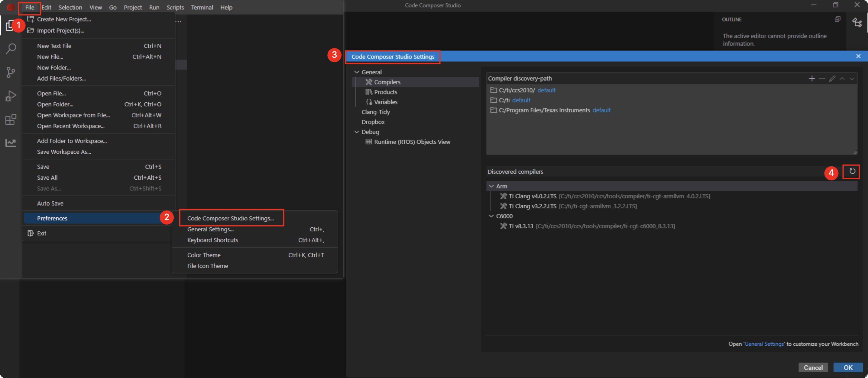868x378 pixels.
Task: Collapse the Debug settings group
Action: point(357,132)
